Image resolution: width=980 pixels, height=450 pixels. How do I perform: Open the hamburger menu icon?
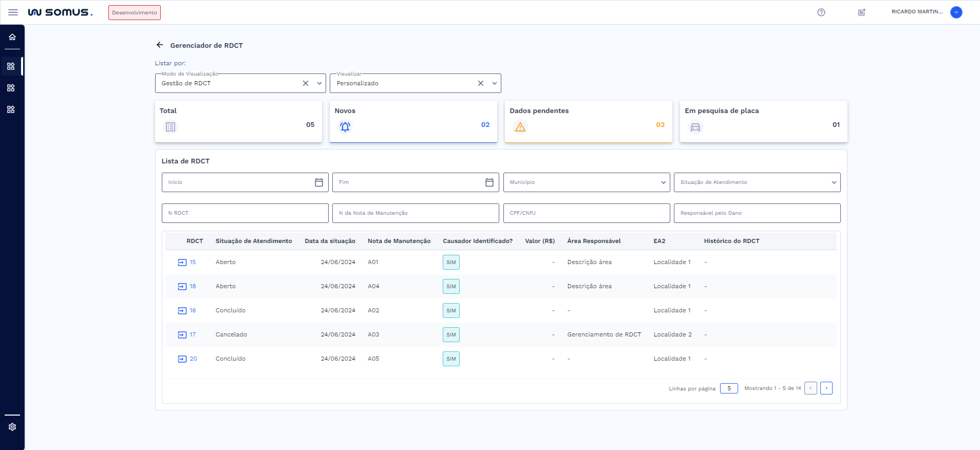click(x=13, y=12)
